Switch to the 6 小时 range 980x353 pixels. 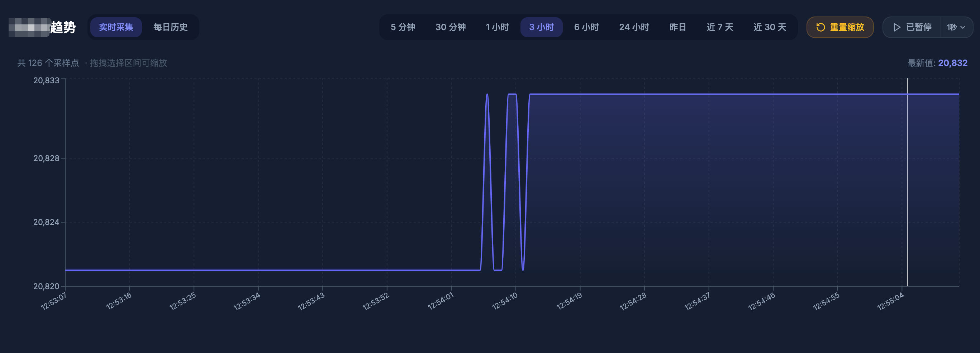point(586,27)
